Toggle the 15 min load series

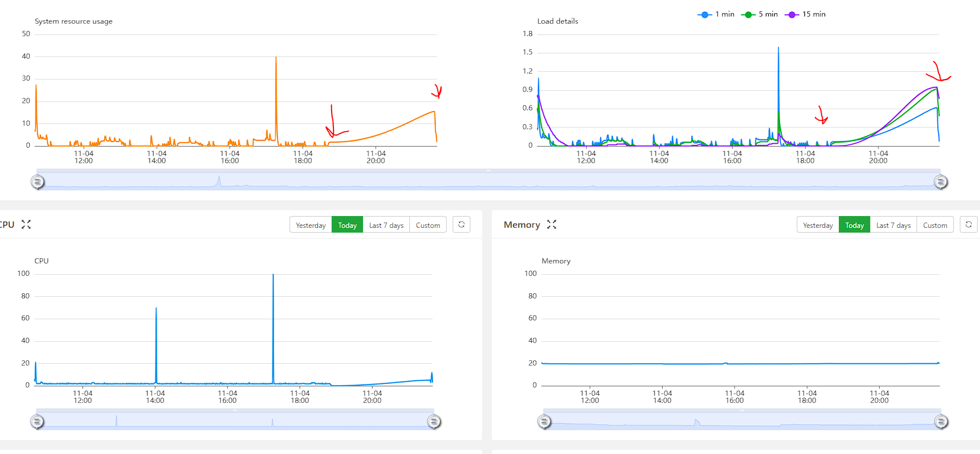click(805, 14)
